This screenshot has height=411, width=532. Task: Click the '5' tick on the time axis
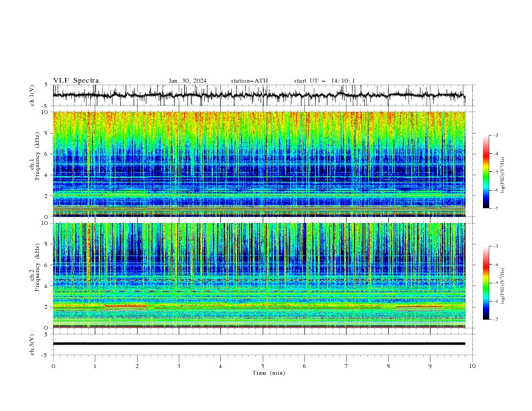263,366
